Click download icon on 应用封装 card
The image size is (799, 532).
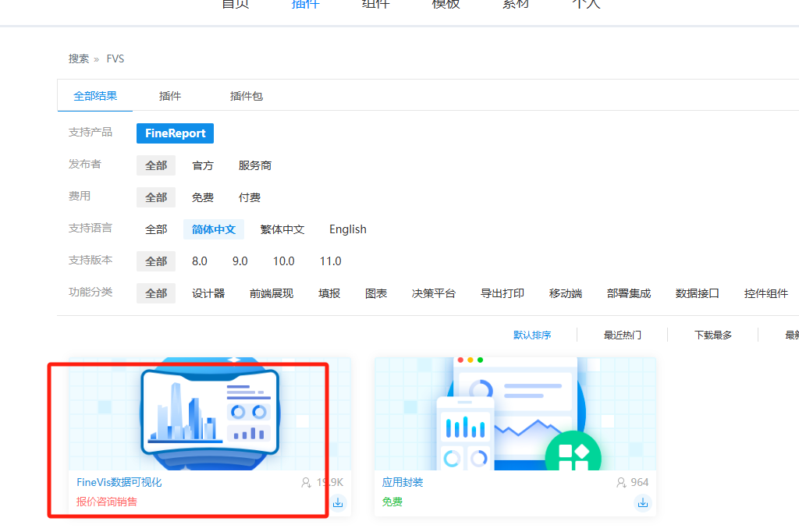click(x=642, y=503)
